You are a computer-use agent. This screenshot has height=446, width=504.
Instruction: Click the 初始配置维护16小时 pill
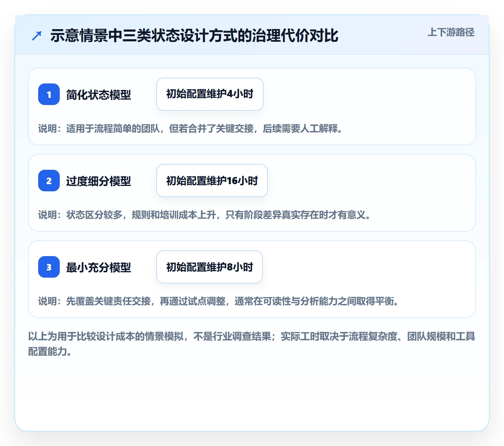point(212,181)
